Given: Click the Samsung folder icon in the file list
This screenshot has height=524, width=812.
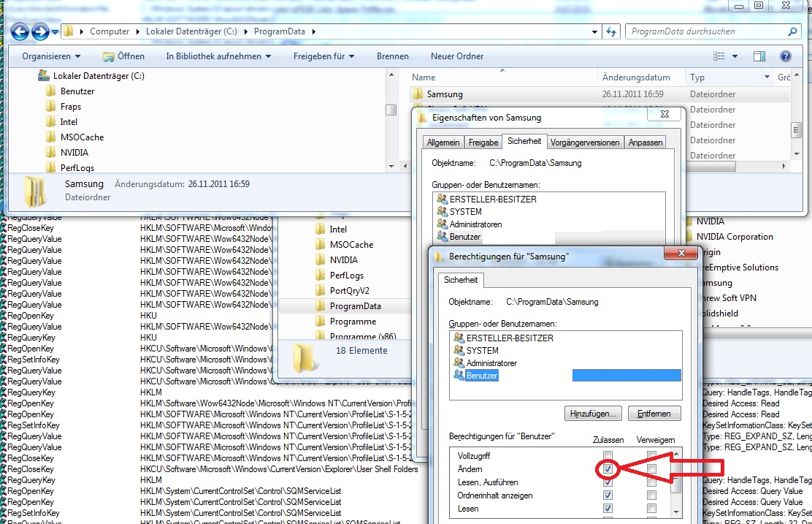Looking at the screenshot, I should [418, 94].
